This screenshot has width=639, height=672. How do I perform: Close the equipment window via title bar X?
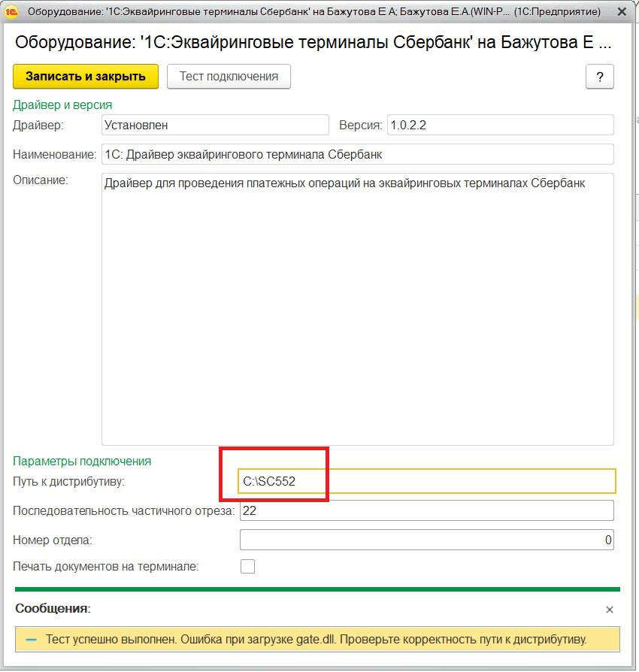coord(622,11)
